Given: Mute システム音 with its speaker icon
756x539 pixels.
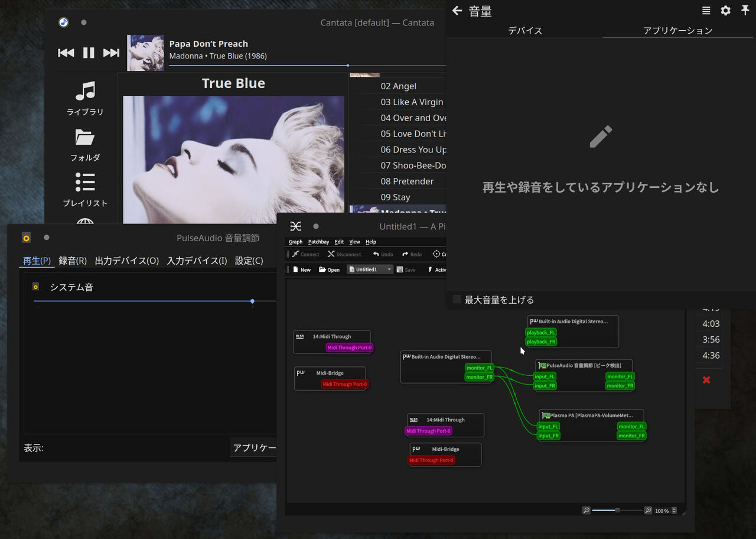Looking at the screenshot, I should click(x=35, y=287).
